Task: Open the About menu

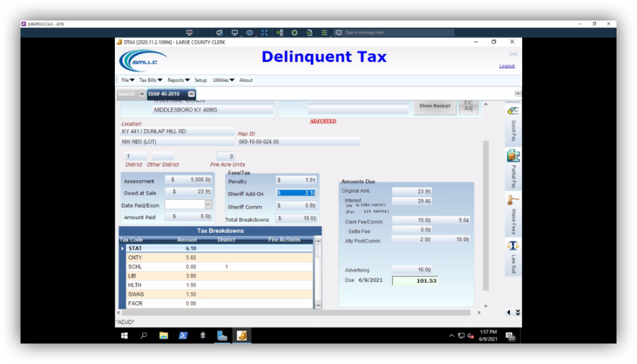Action: click(x=246, y=81)
